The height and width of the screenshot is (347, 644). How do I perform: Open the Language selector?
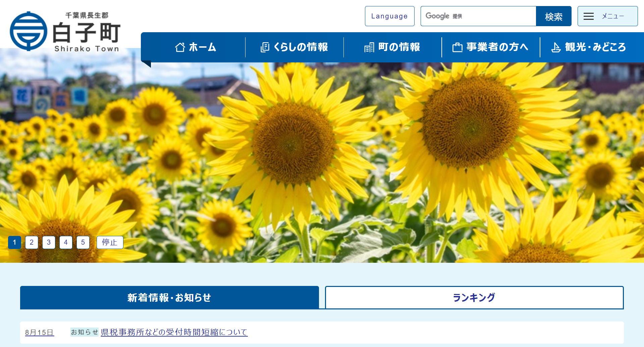pyautogui.click(x=390, y=16)
